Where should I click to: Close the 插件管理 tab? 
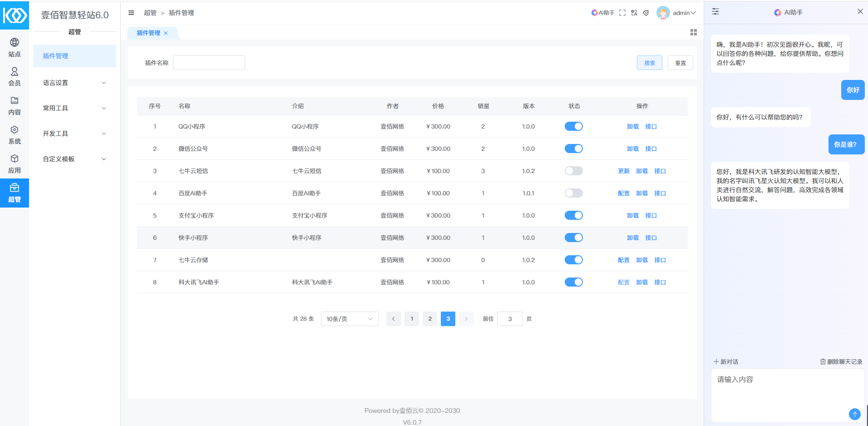(166, 33)
